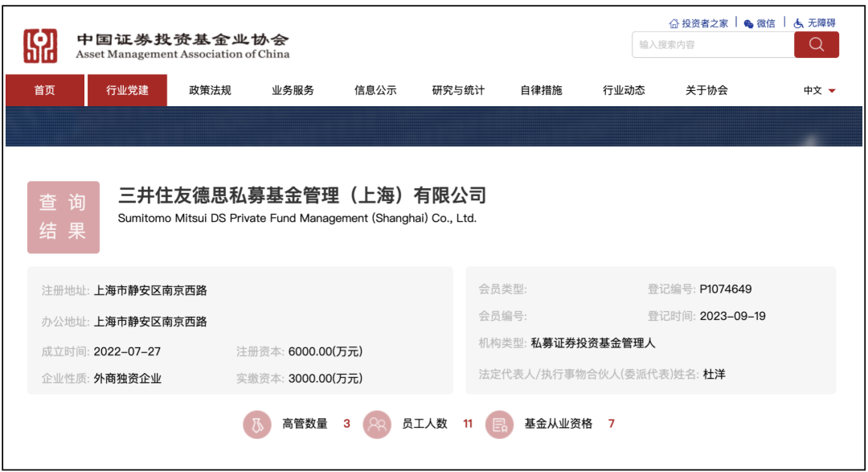Click the 中国证券投资基金业协会 site title
The width and height of the screenshot is (868, 472).
pos(182,39)
